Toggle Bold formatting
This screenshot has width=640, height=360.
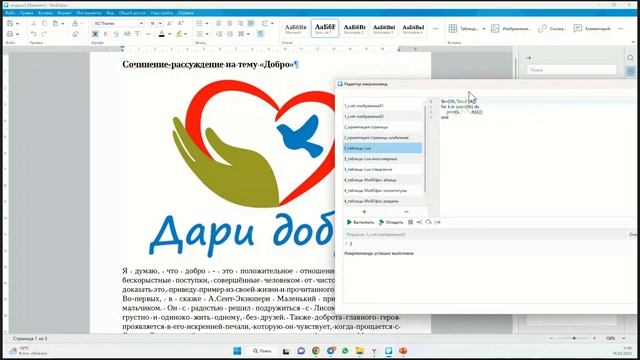(95, 34)
